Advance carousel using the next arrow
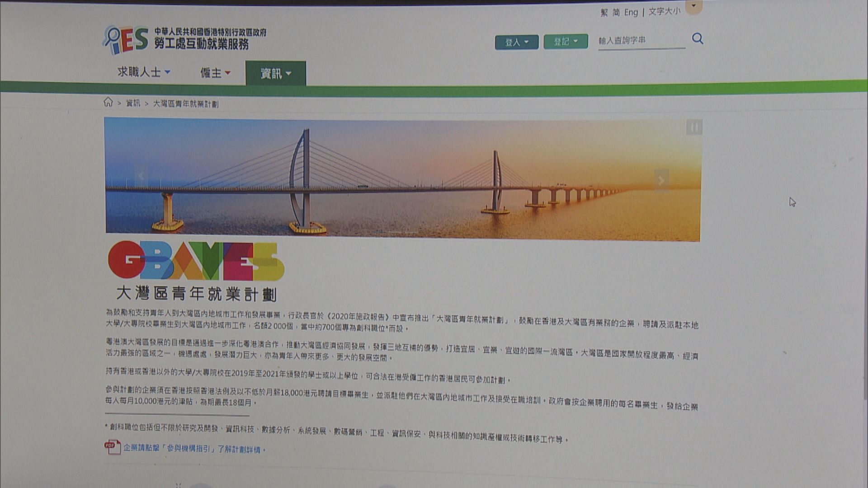This screenshot has width=868, height=488. click(661, 180)
